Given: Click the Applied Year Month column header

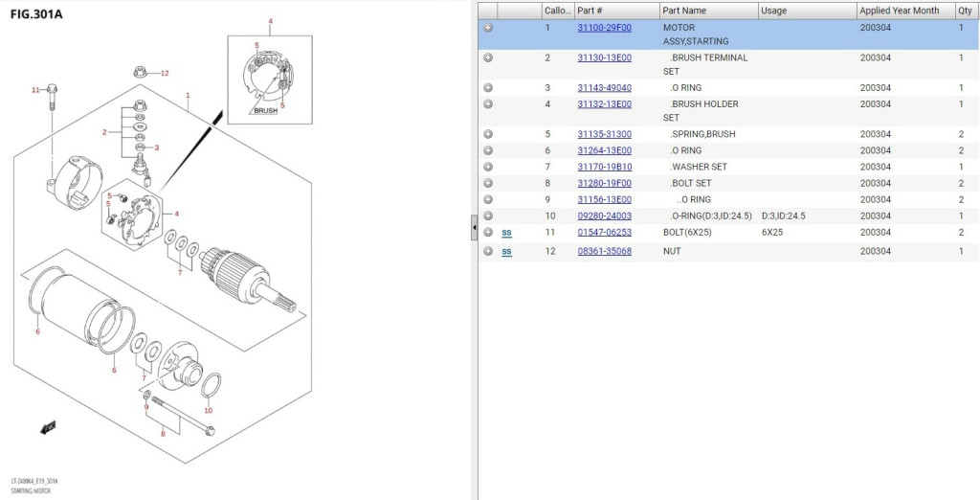Looking at the screenshot, I should [x=899, y=11].
